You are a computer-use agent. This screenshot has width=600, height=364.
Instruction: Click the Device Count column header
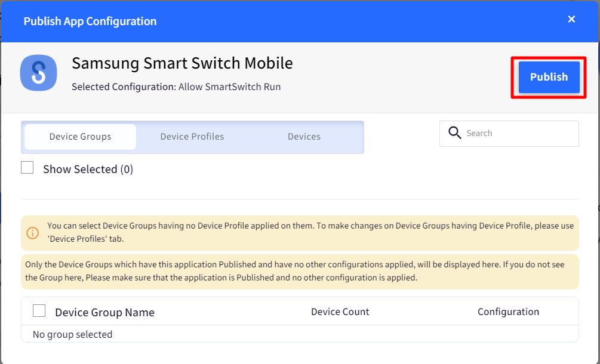click(340, 311)
